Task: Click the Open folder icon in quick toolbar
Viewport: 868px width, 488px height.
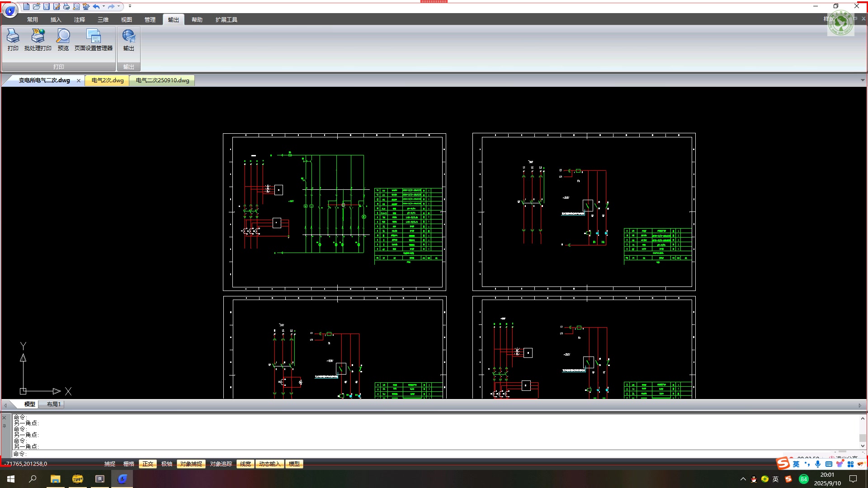Action: [37, 6]
